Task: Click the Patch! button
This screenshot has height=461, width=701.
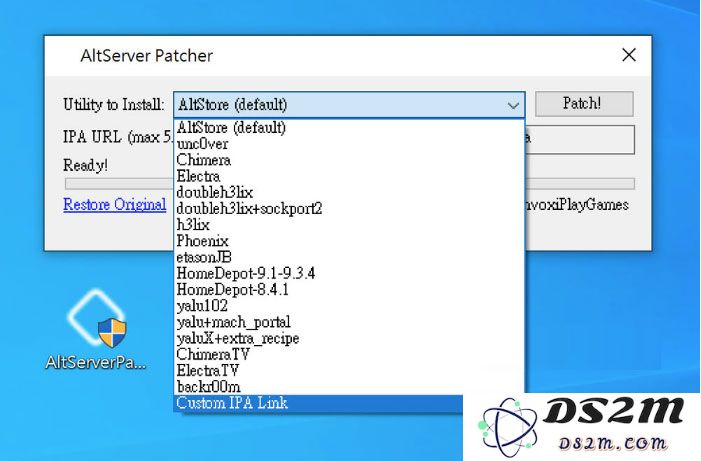Action: [x=584, y=104]
